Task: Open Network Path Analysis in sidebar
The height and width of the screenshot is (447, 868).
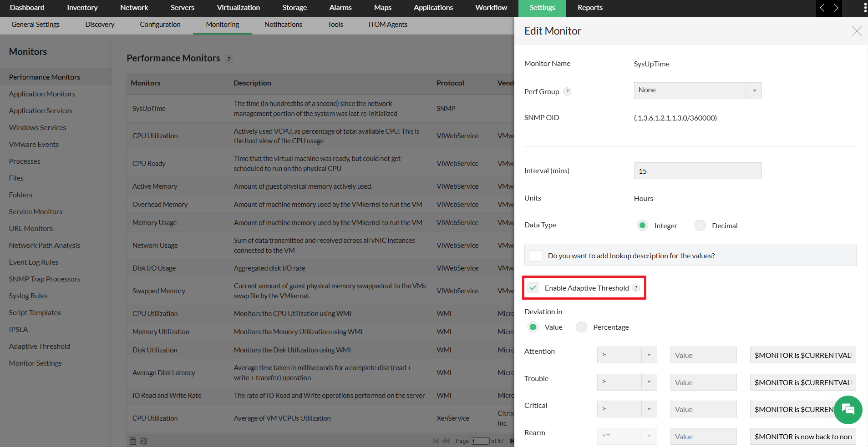Action: (x=45, y=246)
